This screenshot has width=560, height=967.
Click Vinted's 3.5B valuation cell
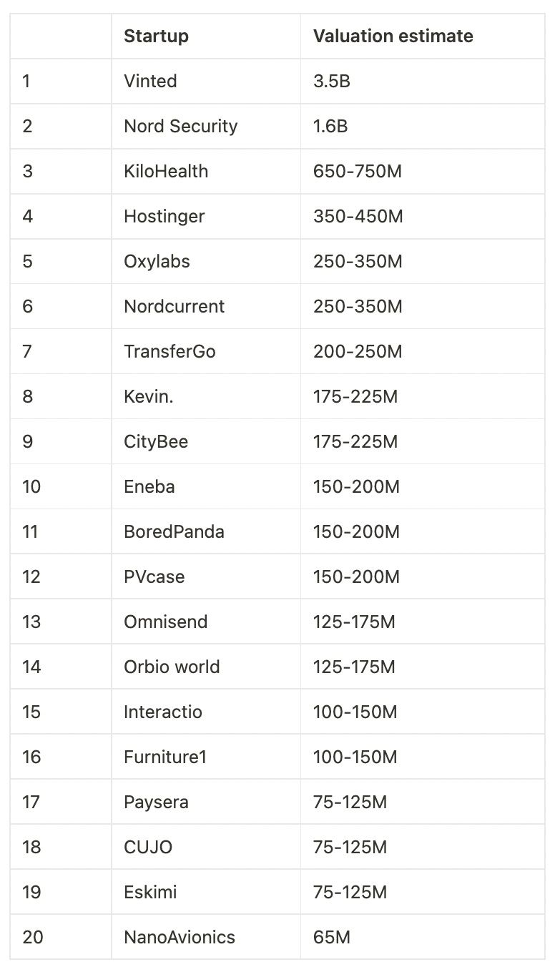332,81
